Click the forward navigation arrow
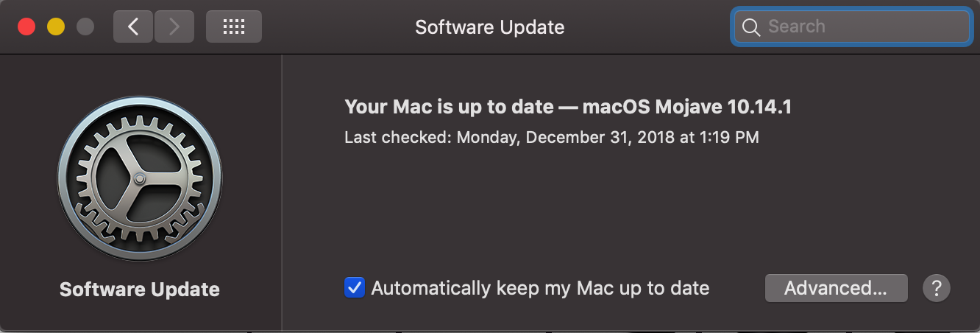 pos(174,27)
